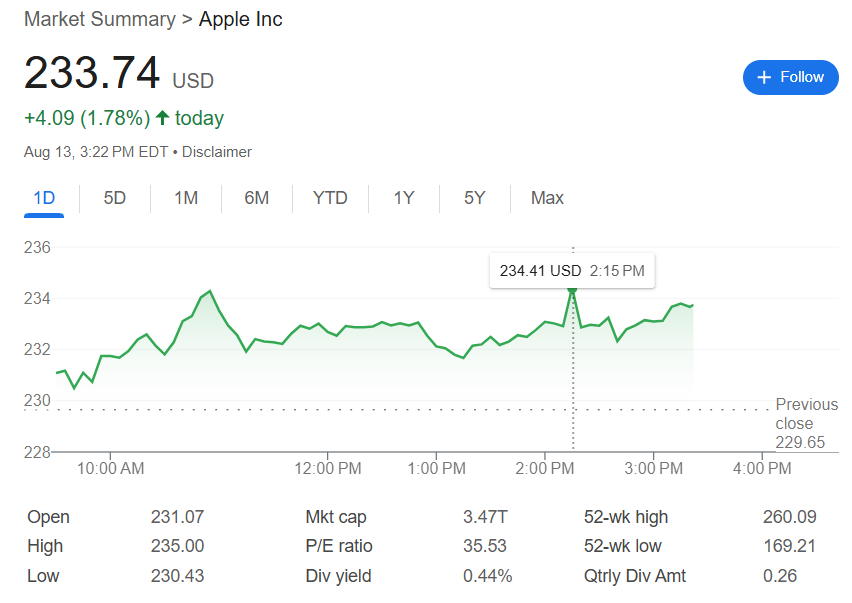852x603 pixels.
Task: Open the Disclaimer link
Action: [217, 152]
